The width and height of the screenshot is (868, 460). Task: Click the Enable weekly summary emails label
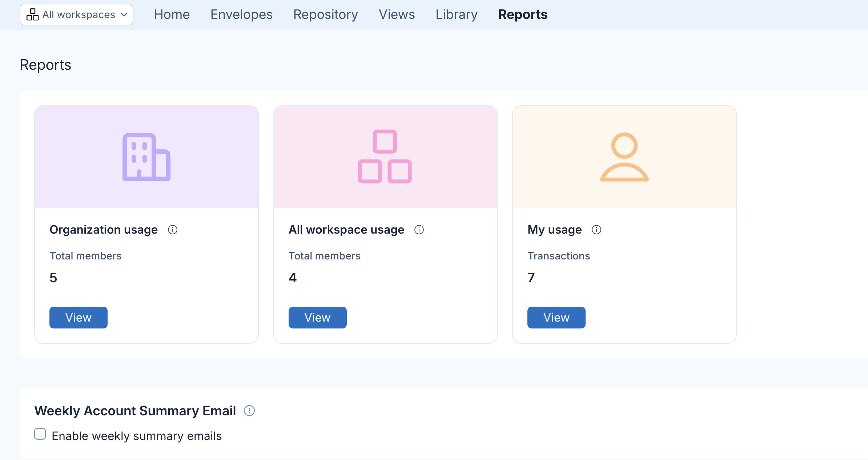point(137,436)
